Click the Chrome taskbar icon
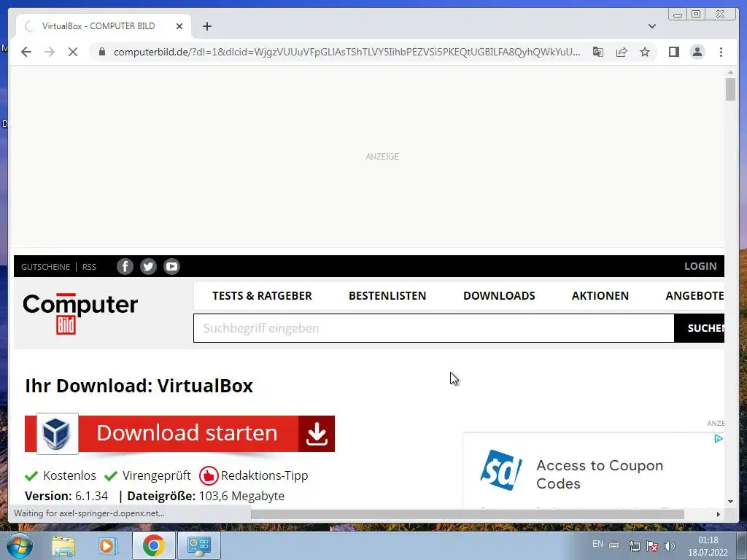747x560 pixels. point(153,545)
